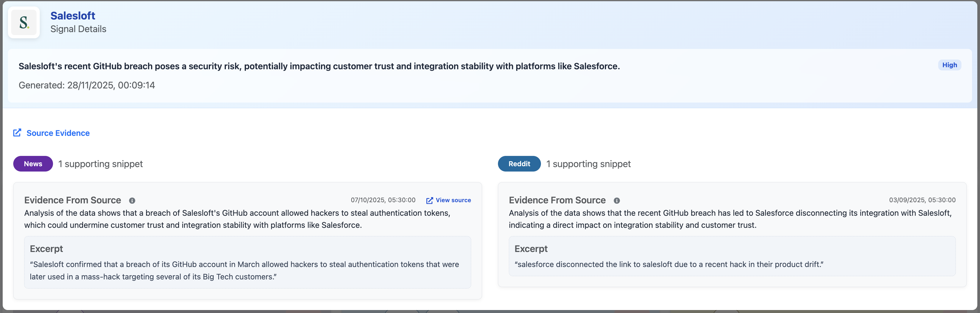980x313 pixels.
Task: Click the supporting snippet count beside News
Action: (x=100, y=164)
